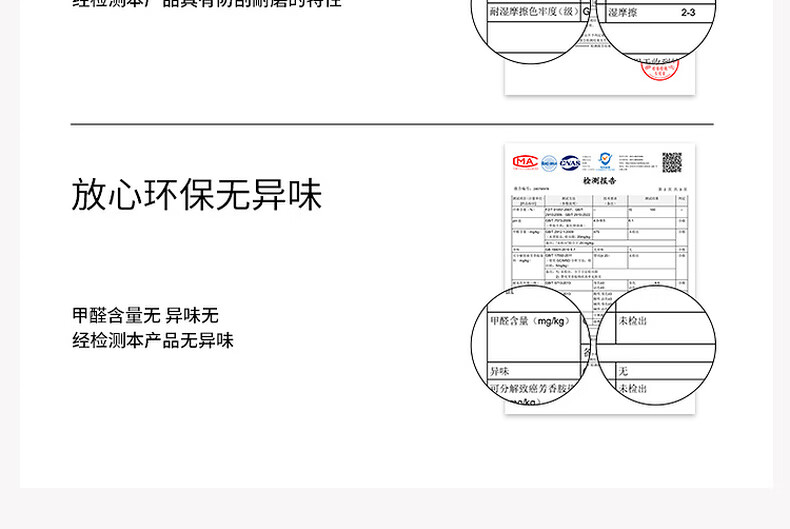Image resolution: width=790 pixels, height=529 pixels.
Task: Click the 耐湿摩擦色牢度 magnified cell
Action: click(x=534, y=11)
